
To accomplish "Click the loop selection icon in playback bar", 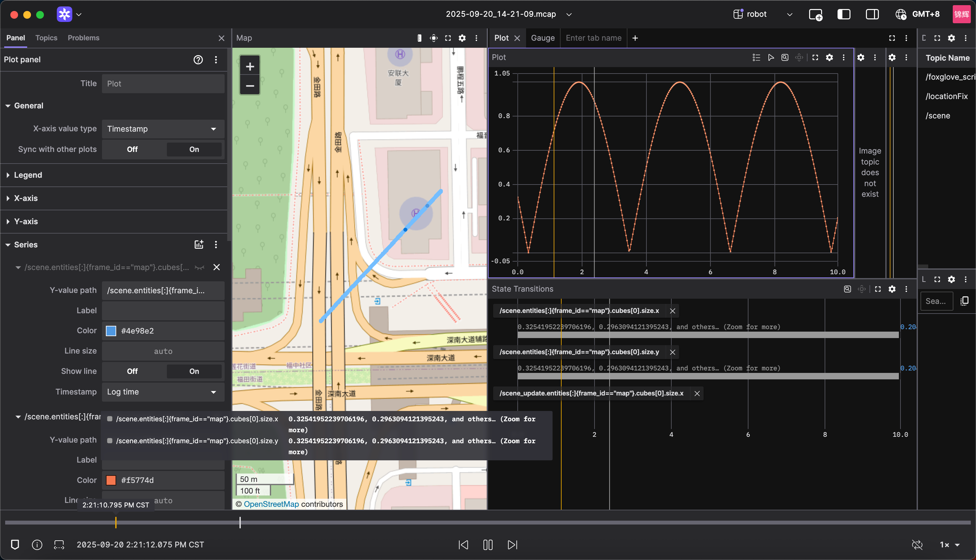I will point(59,545).
